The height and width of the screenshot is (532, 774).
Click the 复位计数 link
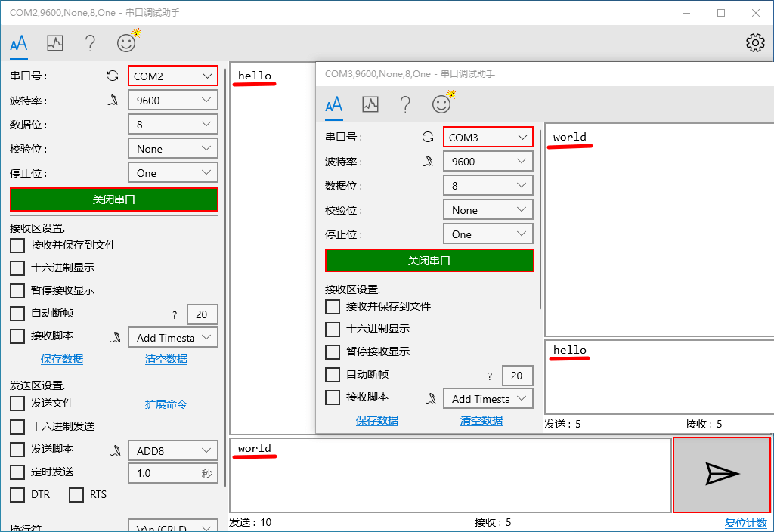click(745, 522)
